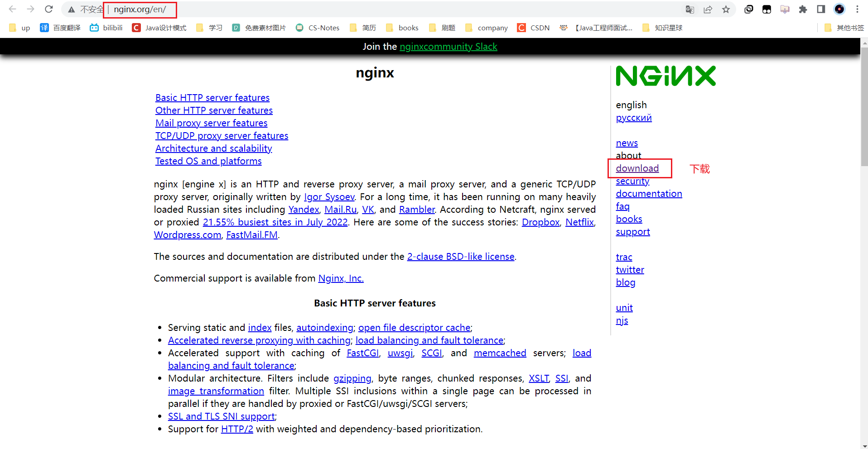Viewport: 868px width, 449px height.
Task: Expand the 学习 bookmarks folder
Action: tap(209, 28)
